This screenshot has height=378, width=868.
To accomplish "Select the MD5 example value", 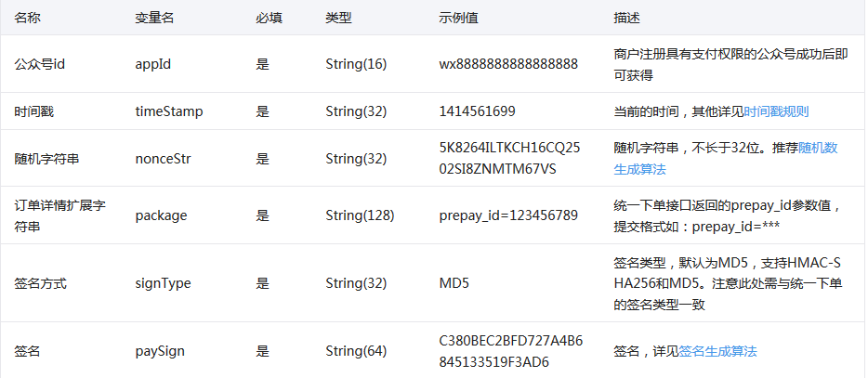I will pyautogui.click(x=454, y=284).
